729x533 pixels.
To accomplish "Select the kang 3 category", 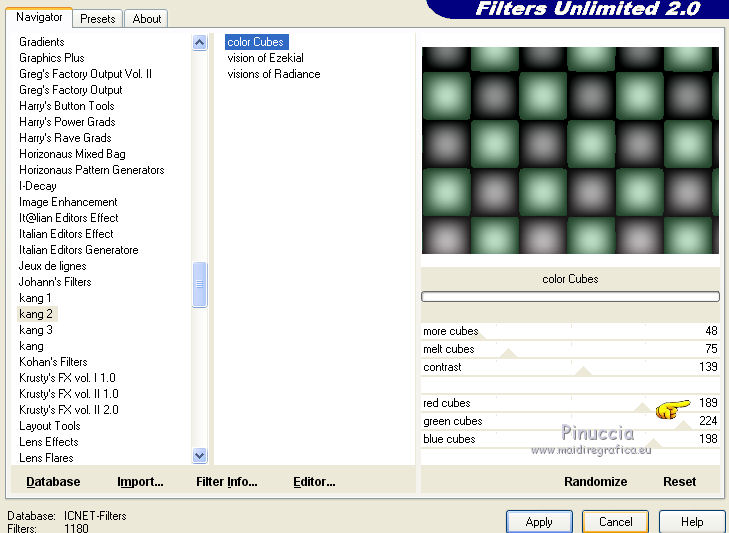I will click(36, 330).
